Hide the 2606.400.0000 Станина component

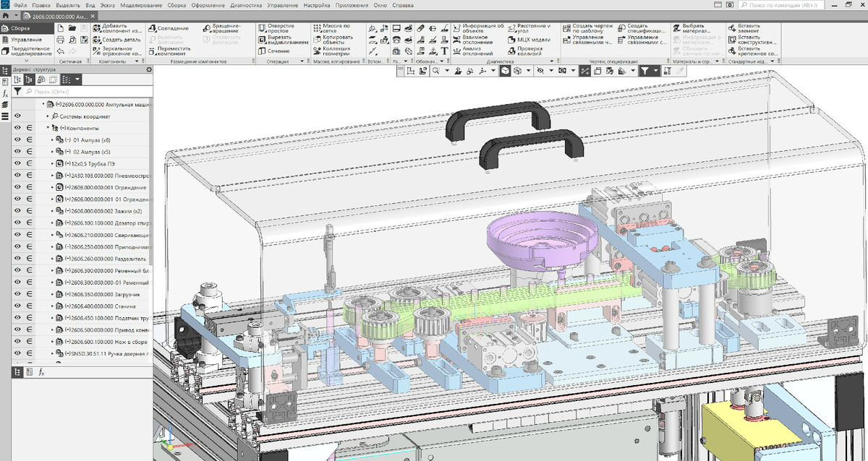17,306
